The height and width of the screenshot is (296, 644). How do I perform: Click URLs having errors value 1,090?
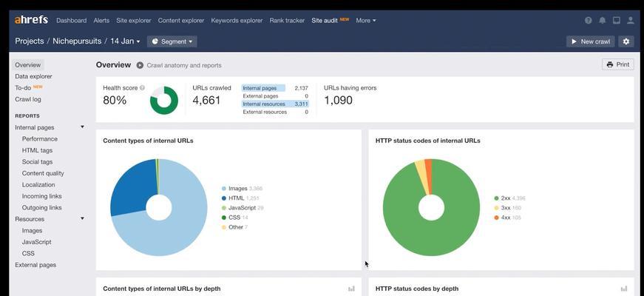(x=339, y=101)
